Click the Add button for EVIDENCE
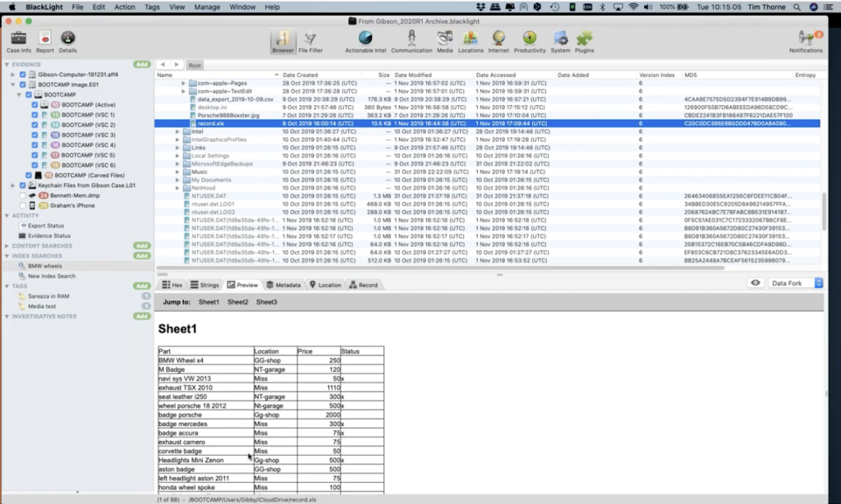841x504 pixels. click(x=141, y=64)
